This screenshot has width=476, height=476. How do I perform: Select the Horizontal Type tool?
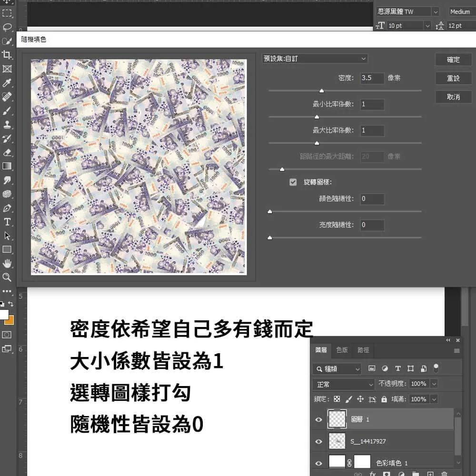coord(7,222)
